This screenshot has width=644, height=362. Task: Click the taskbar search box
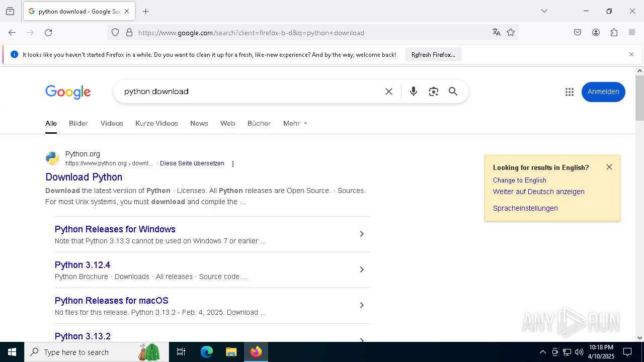[x=97, y=352]
